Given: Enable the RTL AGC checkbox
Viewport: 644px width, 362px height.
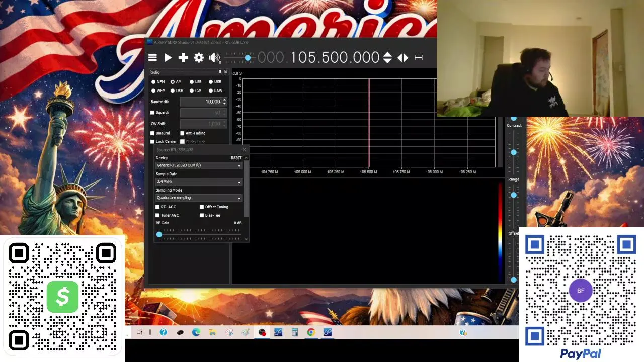Looking at the screenshot, I should pyautogui.click(x=157, y=207).
